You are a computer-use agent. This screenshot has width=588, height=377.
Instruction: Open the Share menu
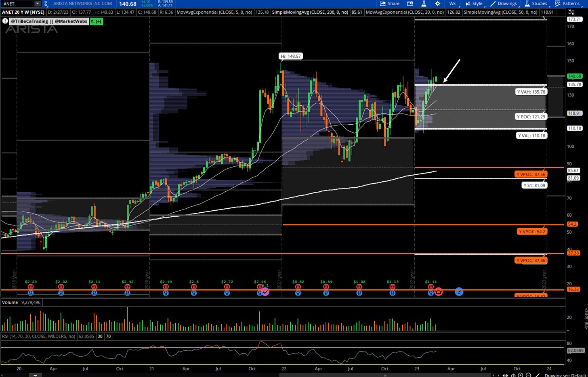[x=390, y=4]
